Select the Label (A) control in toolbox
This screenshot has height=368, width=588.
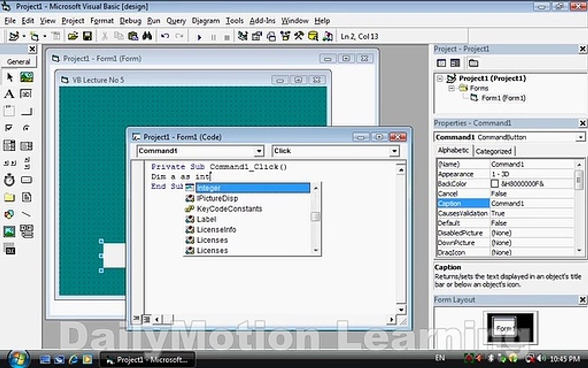(9, 94)
